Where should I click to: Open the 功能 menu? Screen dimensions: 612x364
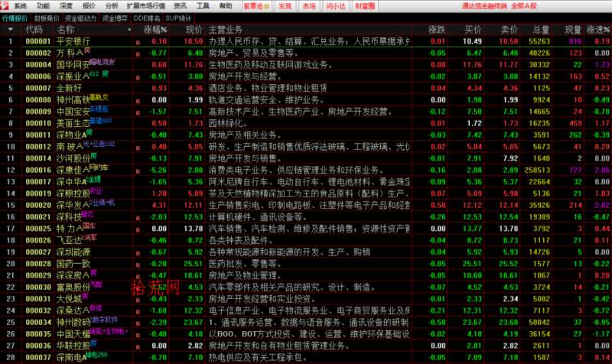pyautogui.click(x=43, y=6)
